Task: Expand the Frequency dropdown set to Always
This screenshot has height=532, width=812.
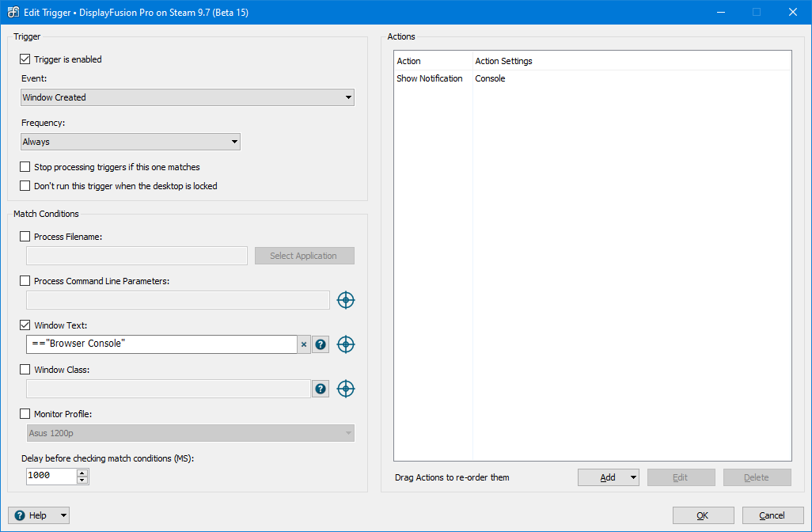Action: [131, 142]
